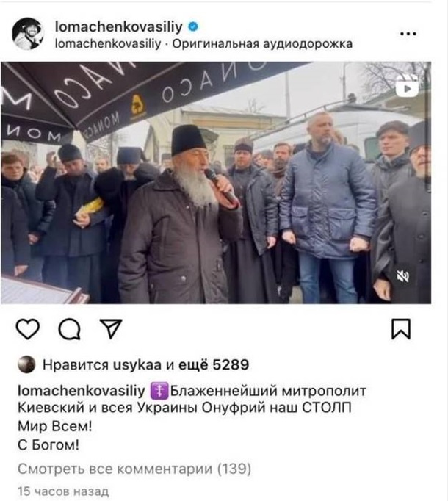This screenshot has height=501, width=448.
Task: Tap the Reels icon on video
Action: coord(407,86)
